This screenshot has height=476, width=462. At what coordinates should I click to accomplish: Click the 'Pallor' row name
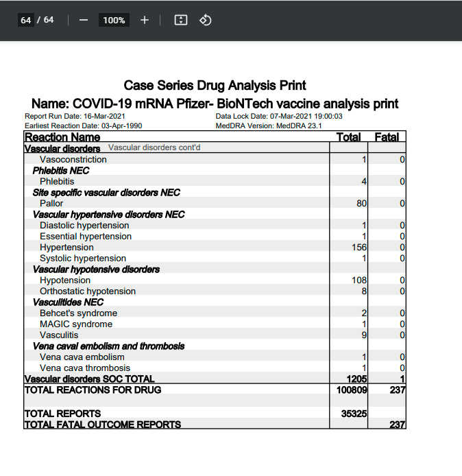51,204
